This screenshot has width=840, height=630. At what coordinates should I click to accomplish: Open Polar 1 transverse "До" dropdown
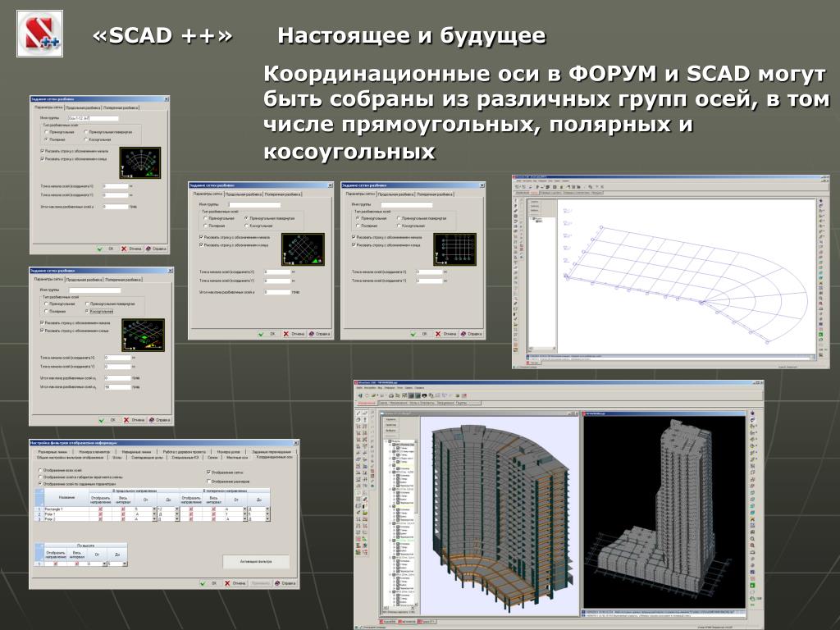click(x=268, y=514)
